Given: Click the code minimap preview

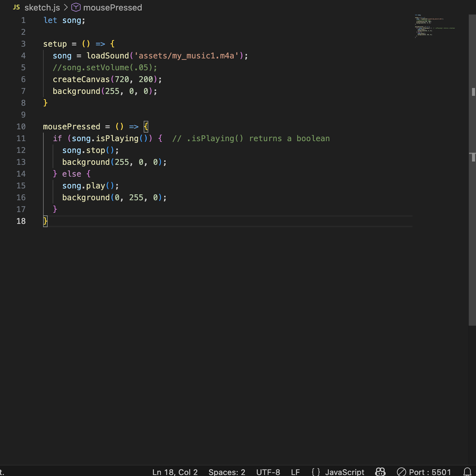Looking at the screenshot, I should pos(435,26).
